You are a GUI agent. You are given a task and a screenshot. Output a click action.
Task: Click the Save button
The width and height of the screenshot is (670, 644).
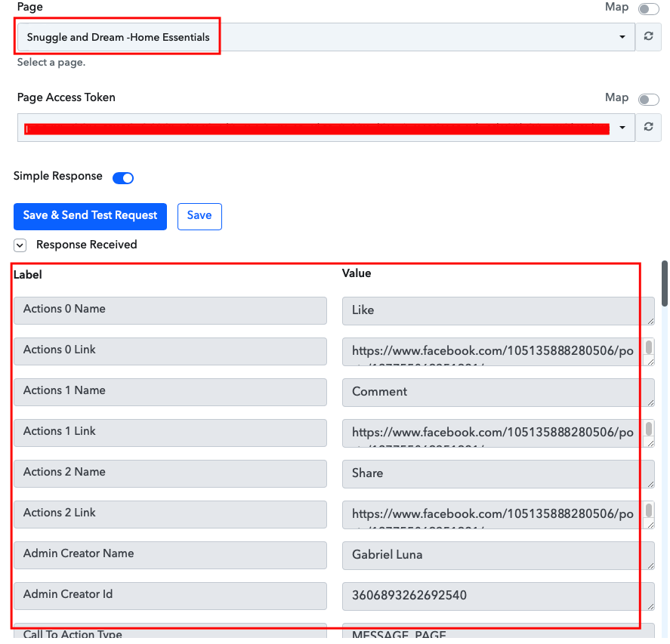199,217
